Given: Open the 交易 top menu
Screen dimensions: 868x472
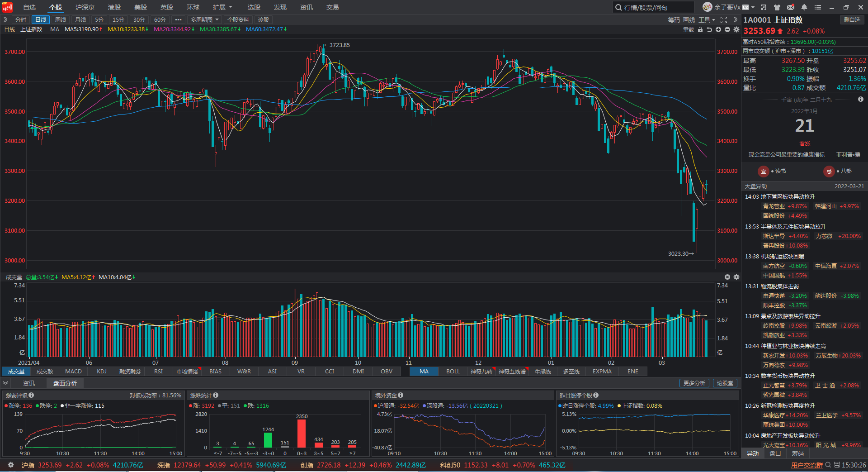Looking at the screenshot, I should 332,7.
